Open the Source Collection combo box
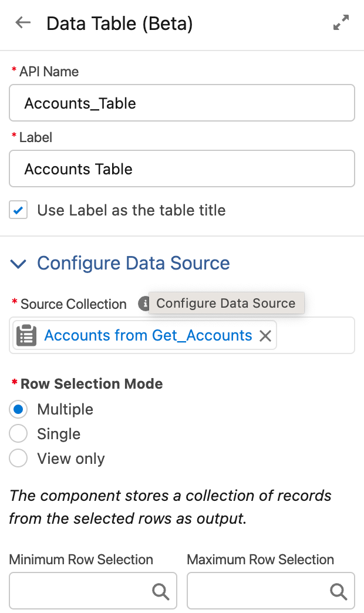This screenshot has width=364, height=613. click(182, 335)
